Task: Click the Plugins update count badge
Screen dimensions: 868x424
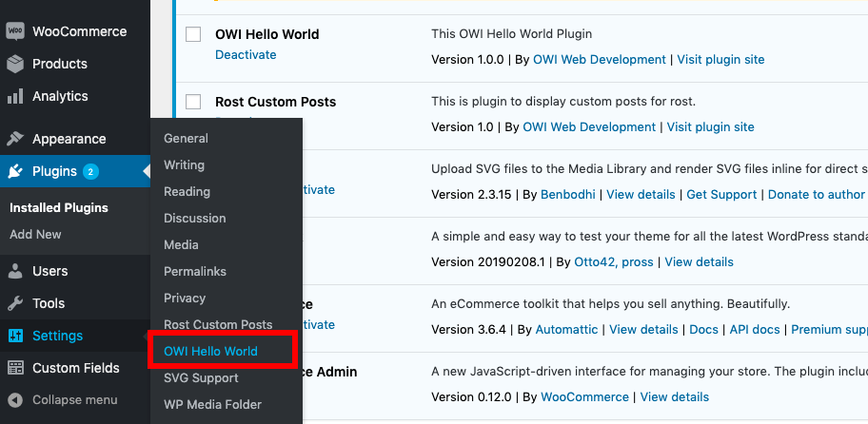Action: [90, 171]
